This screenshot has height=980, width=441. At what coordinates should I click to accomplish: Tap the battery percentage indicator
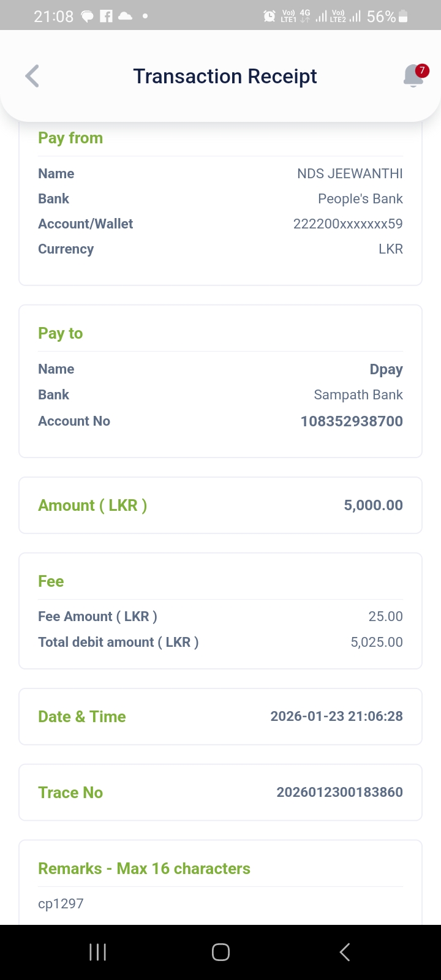pyautogui.click(x=381, y=17)
